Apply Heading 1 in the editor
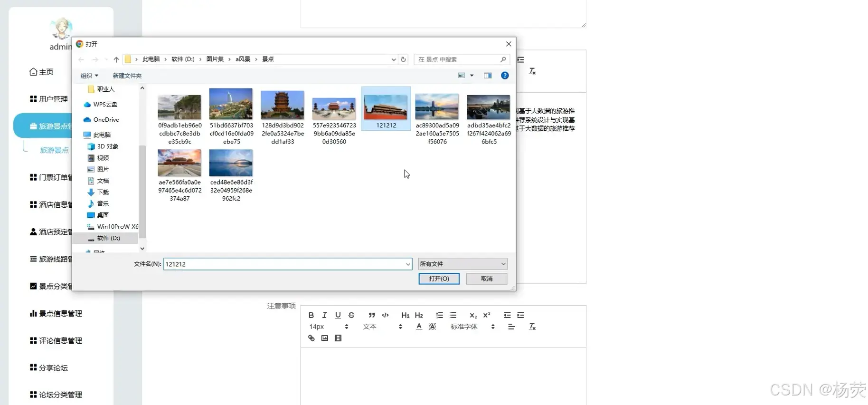868x405 pixels. [x=405, y=315]
